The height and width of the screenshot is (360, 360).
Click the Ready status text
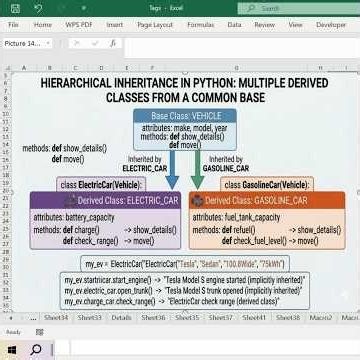click(13, 332)
